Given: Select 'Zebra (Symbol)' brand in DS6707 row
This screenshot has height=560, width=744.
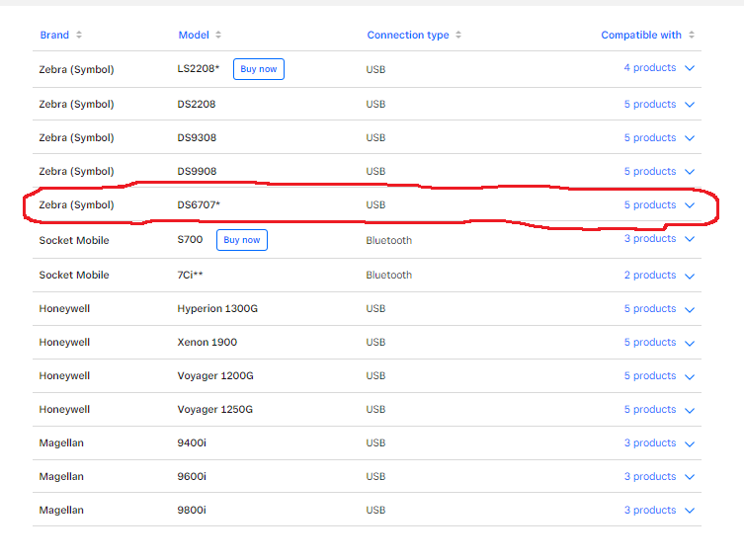Looking at the screenshot, I should [x=76, y=205].
